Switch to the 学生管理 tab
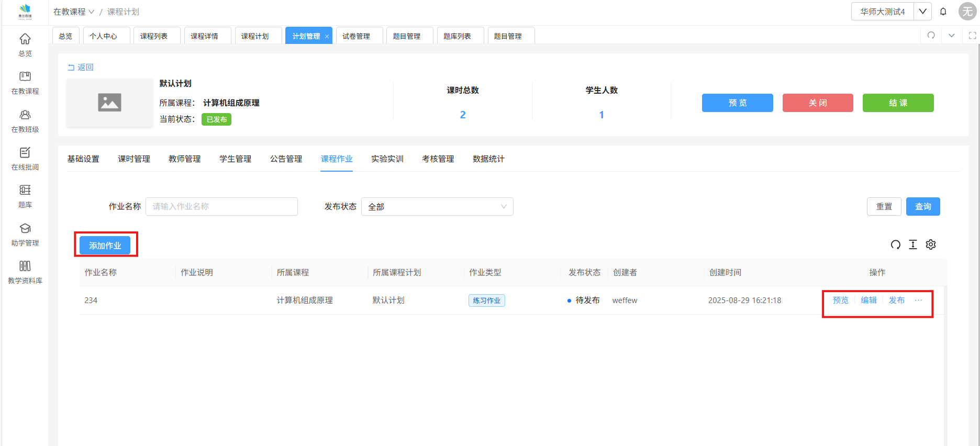 tap(235, 159)
